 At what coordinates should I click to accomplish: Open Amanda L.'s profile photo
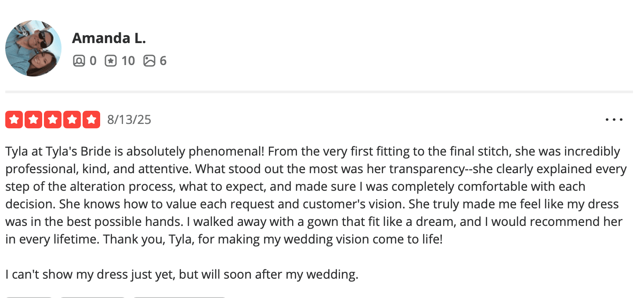point(33,48)
